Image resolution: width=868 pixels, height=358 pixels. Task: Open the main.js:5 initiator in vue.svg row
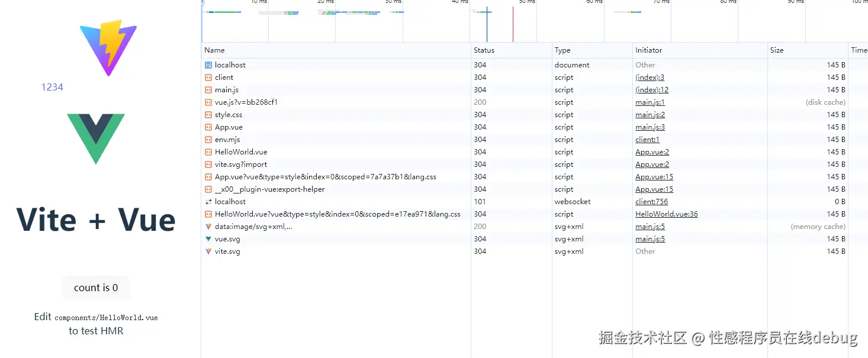[x=650, y=239]
